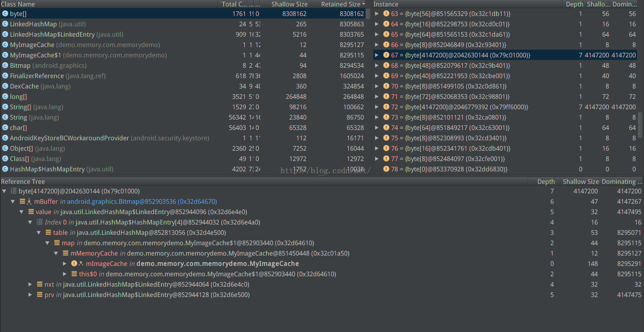Viewport: 644px width, 332px height.
Task: Click the orange field icon on instance 67
Action: pyautogui.click(x=386, y=55)
